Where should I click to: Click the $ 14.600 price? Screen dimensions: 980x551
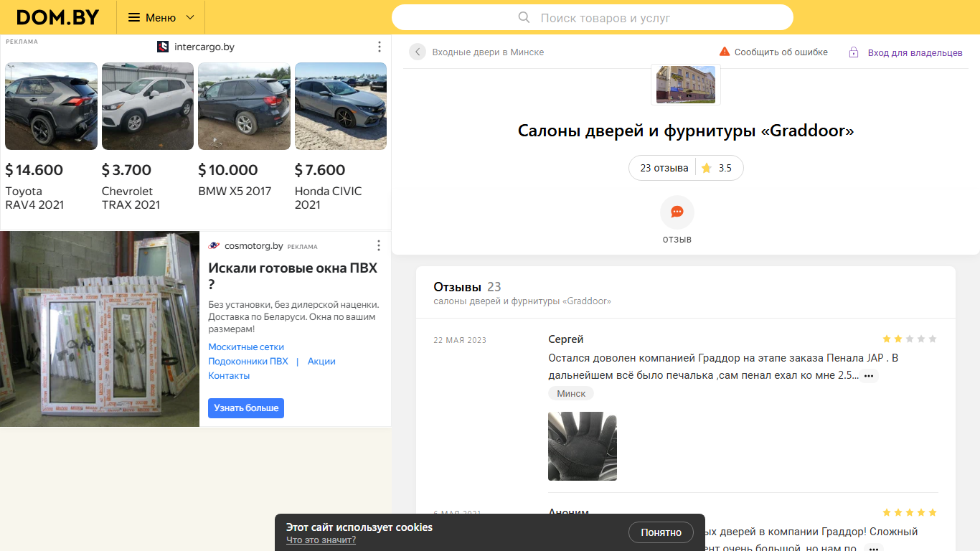(x=34, y=170)
